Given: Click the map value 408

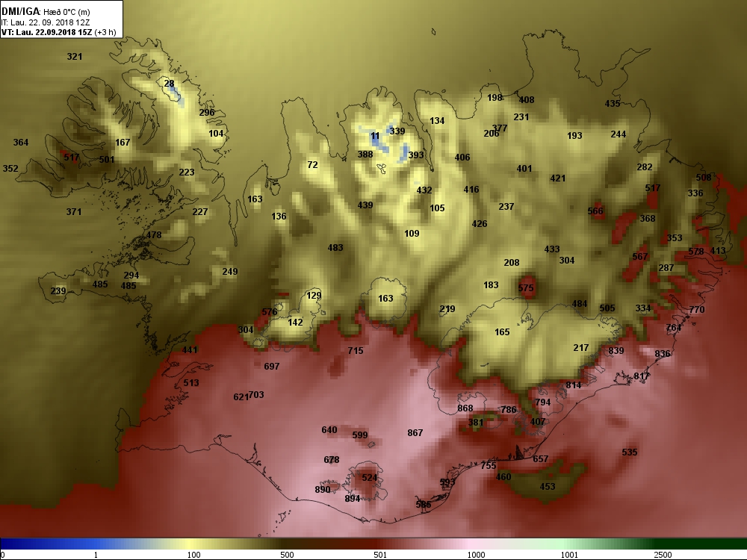Looking at the screenshot, I should pos(527,100).
